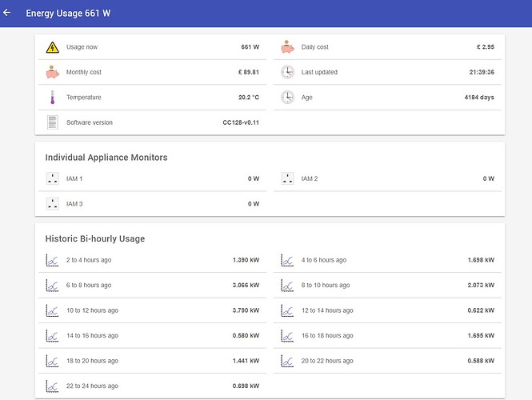The image size is (532, 400).
Task: Open the Age entry label
Action: coord(307,98)
